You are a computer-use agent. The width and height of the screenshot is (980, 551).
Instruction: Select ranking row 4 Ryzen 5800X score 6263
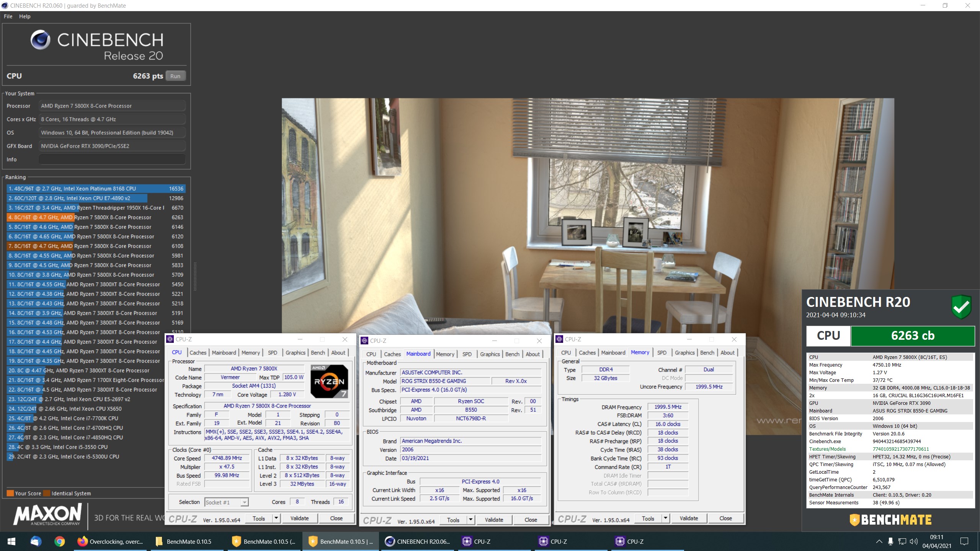point(96,217)
